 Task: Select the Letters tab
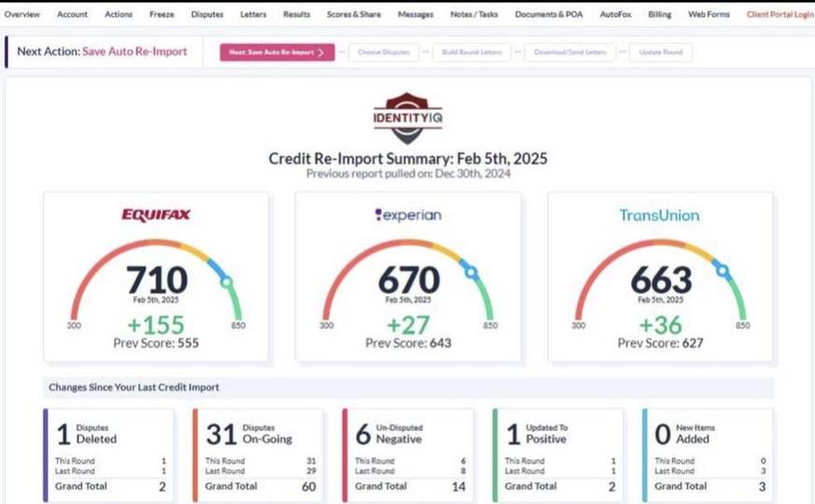tap(253, 15)
